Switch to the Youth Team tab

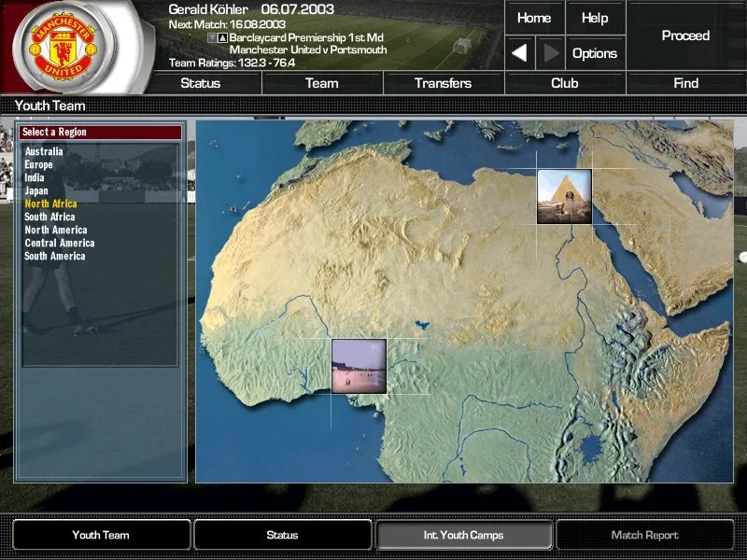pyautogui.click(x=101, y=535)
